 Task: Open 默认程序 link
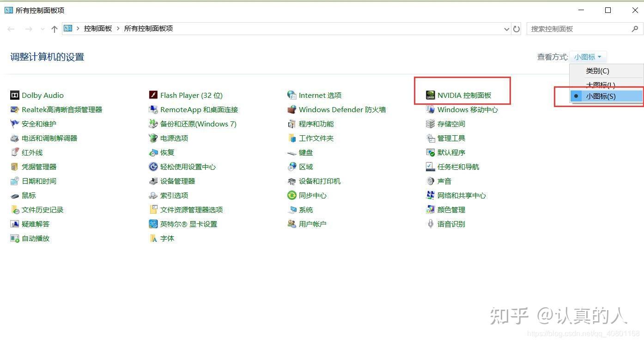[451, 153]
